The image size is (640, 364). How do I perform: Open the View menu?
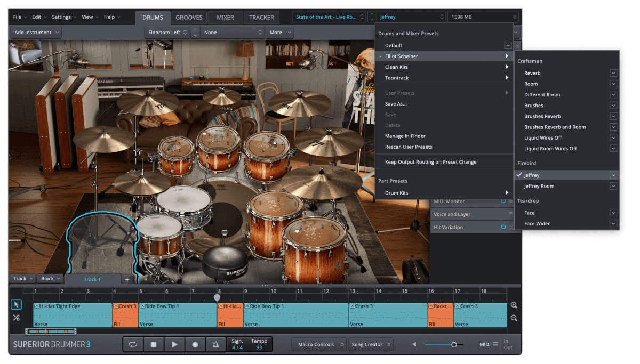click(x=90, y=17)
